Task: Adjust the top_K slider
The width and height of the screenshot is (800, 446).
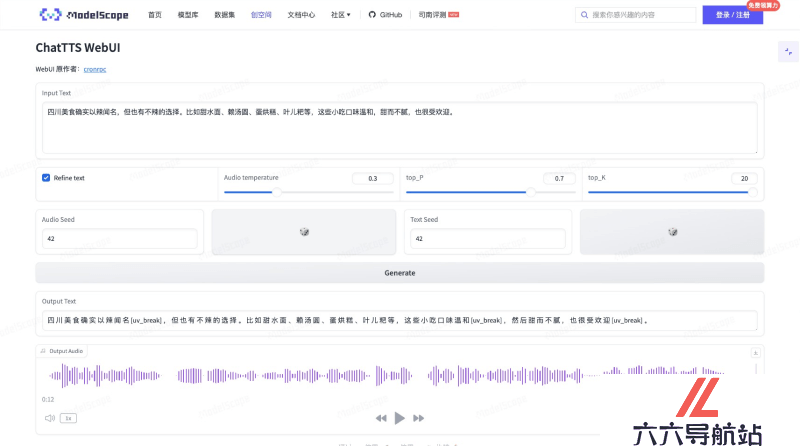Action: 673,192
